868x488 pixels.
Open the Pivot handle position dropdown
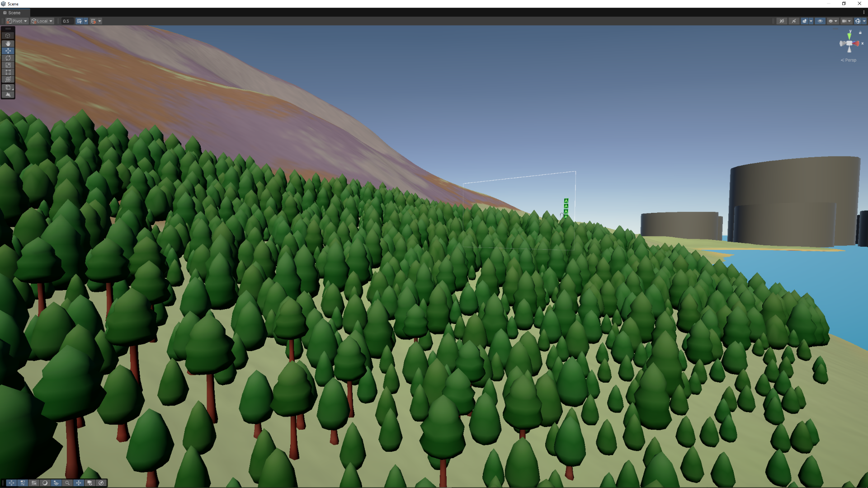(x=17, y=21)
